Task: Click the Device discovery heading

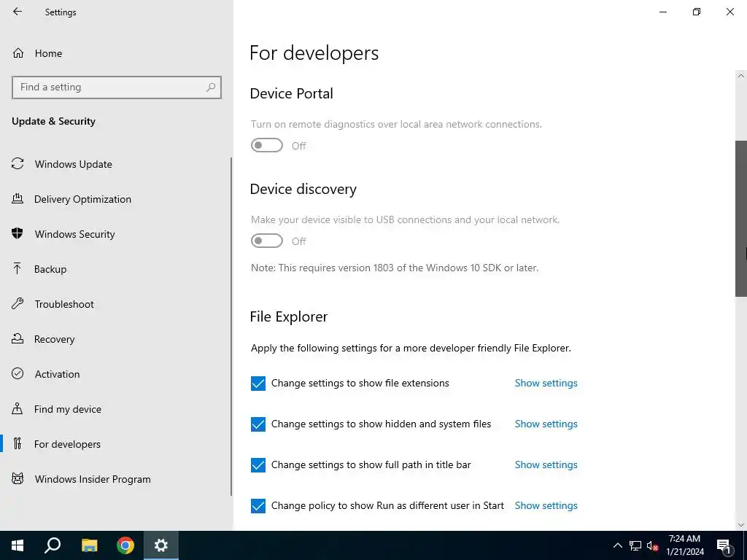Action: click(x=303, y=189)
